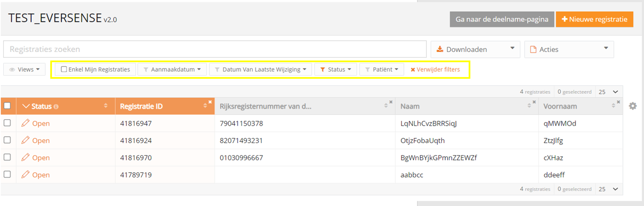Tick the select-all checkbox in the table header
This screenshot has height=206, width=644.
pyautogui.click(x=7, y=106)
